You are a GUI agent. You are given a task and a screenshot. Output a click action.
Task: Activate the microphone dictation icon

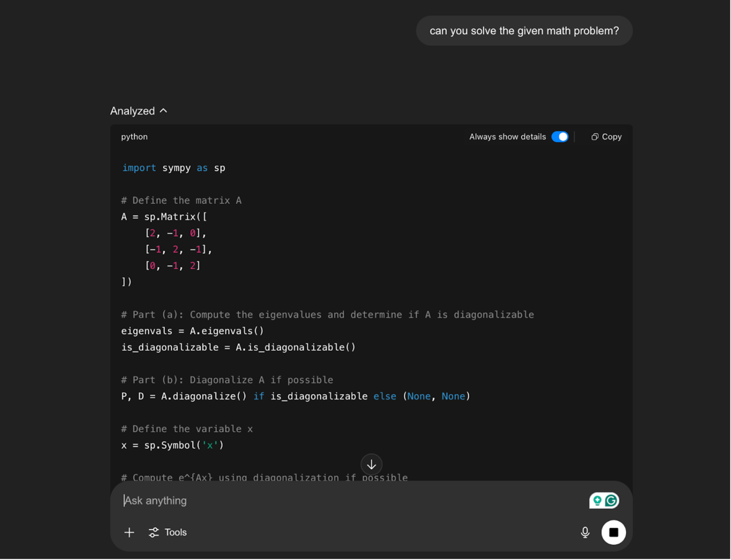pyautogui.click(x=585, y=532)
